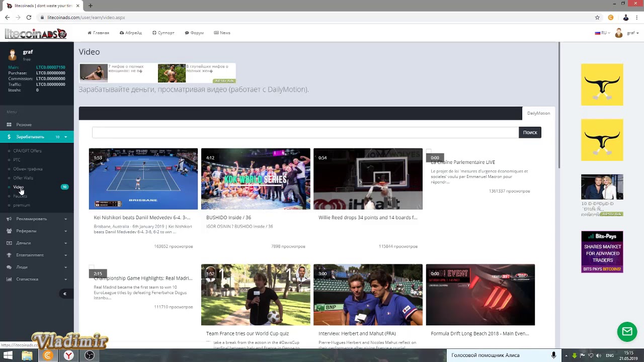The height and width of the screenshot is (362, 644).
Task: Collapse the Зарабатывать menu section
Action: pyautogui.click(x=37, y=137)
